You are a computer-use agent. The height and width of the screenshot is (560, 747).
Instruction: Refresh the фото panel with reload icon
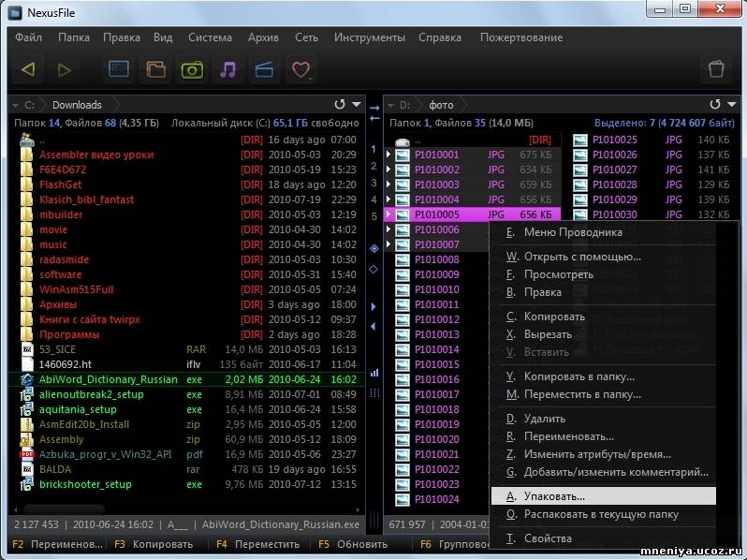coord(714,104)
